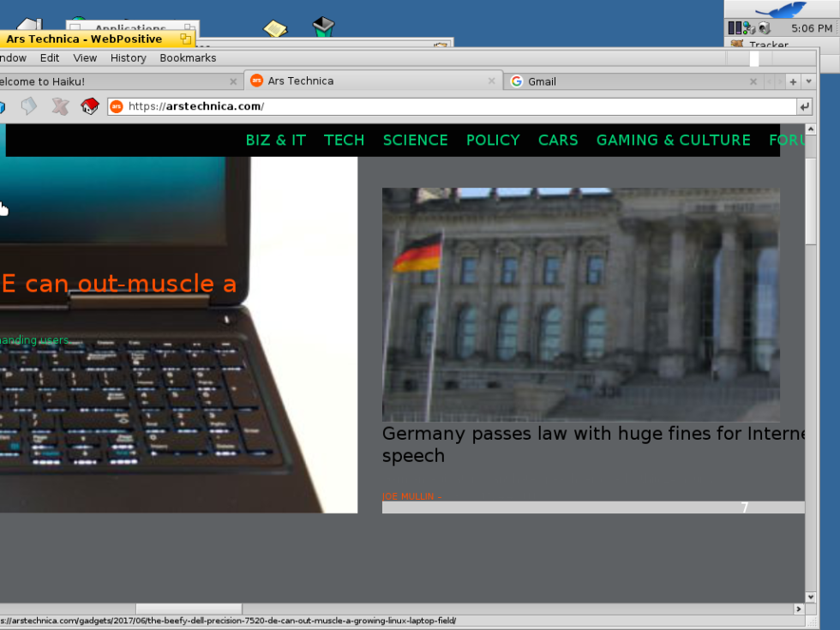Select SCIENCE in the Ars Technica navigation
This screenshot has height=630, width=840.
(415, 140)
